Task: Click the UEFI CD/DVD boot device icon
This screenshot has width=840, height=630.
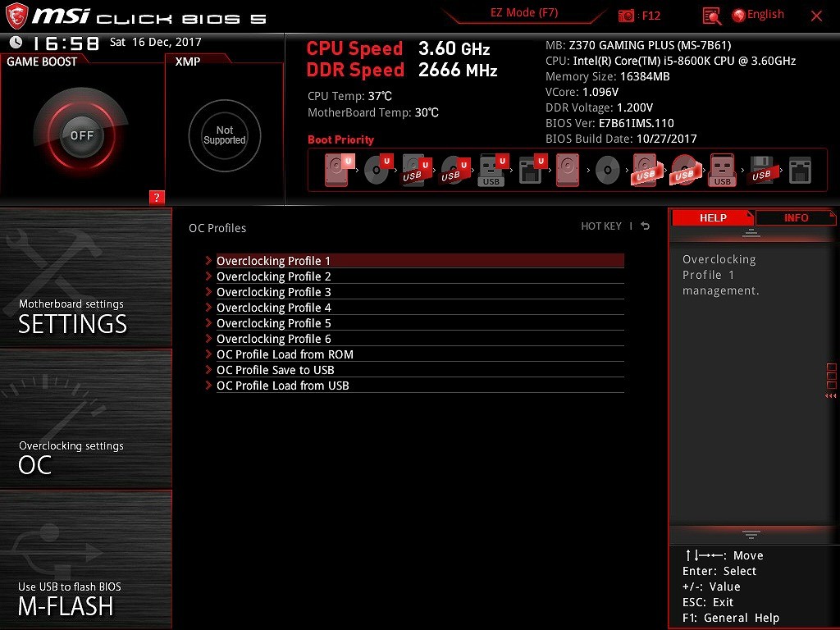Action: 378,170
